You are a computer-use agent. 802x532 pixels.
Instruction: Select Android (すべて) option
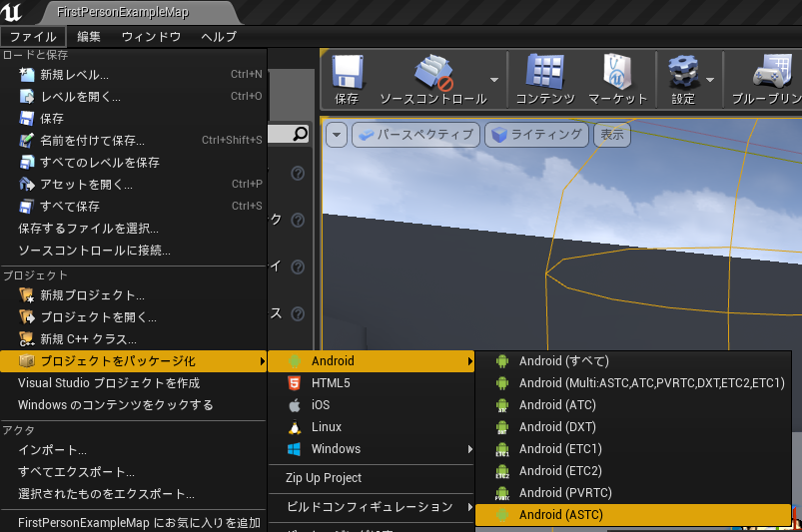click(x=633, y=361)
